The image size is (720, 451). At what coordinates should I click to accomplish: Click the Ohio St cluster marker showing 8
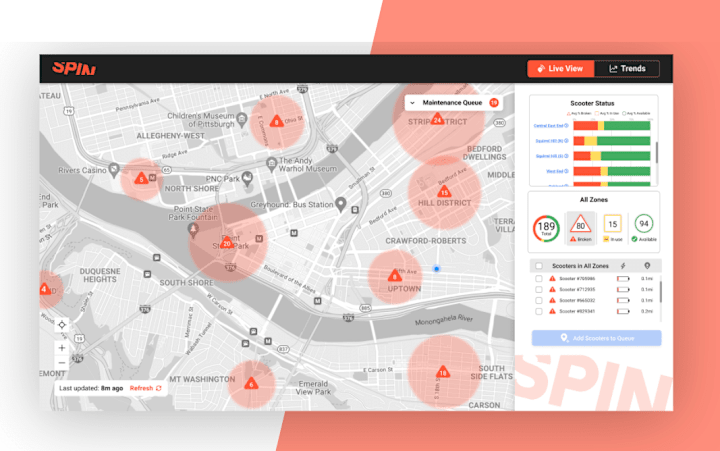pos(276,122)
